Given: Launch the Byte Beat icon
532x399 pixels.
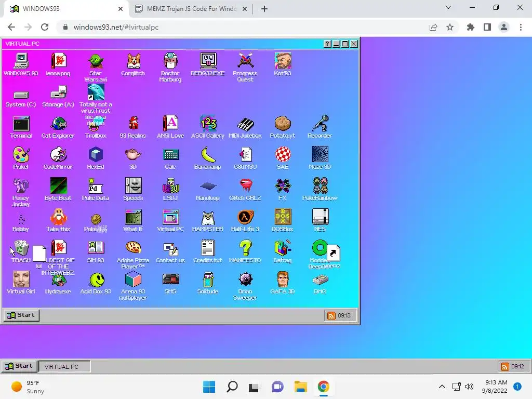Looking at the screenshot, I should [58, 187].
